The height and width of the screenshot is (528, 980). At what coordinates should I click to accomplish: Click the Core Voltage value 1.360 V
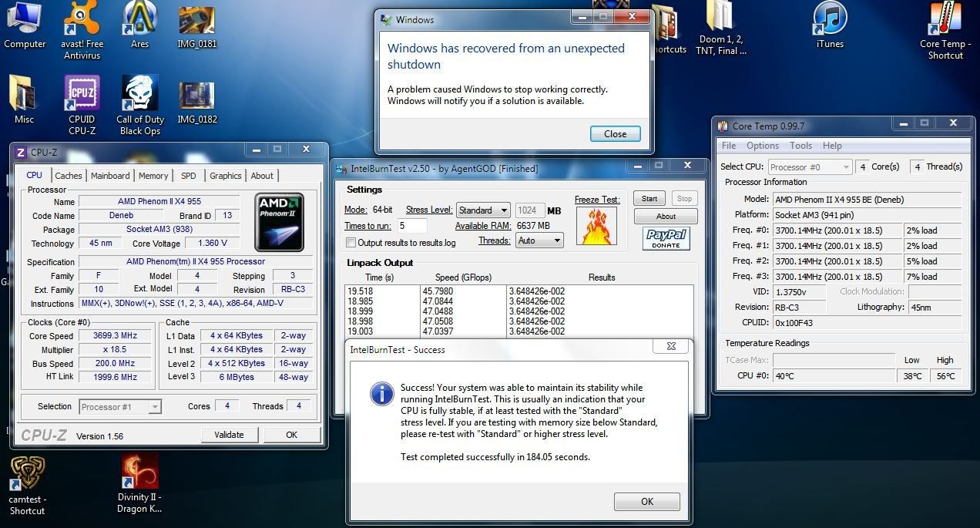213,244
